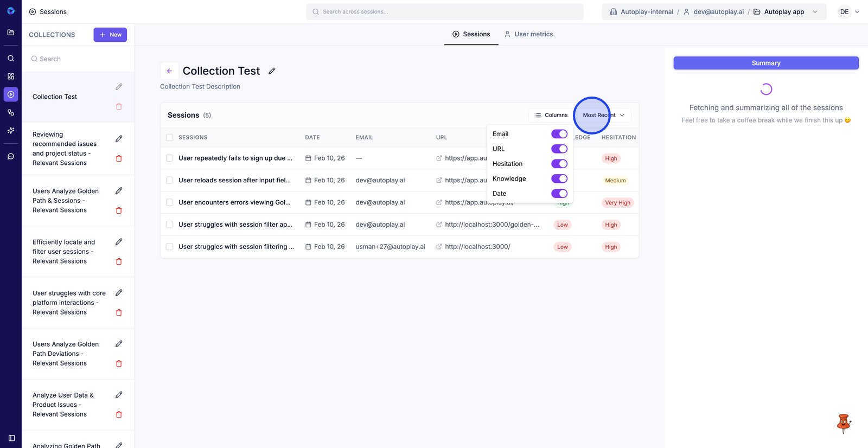The width and height of the screenshot is (868, 448).
Task: Toggle the sidebar collapse icon at bottom left
Action: (11, 438)
